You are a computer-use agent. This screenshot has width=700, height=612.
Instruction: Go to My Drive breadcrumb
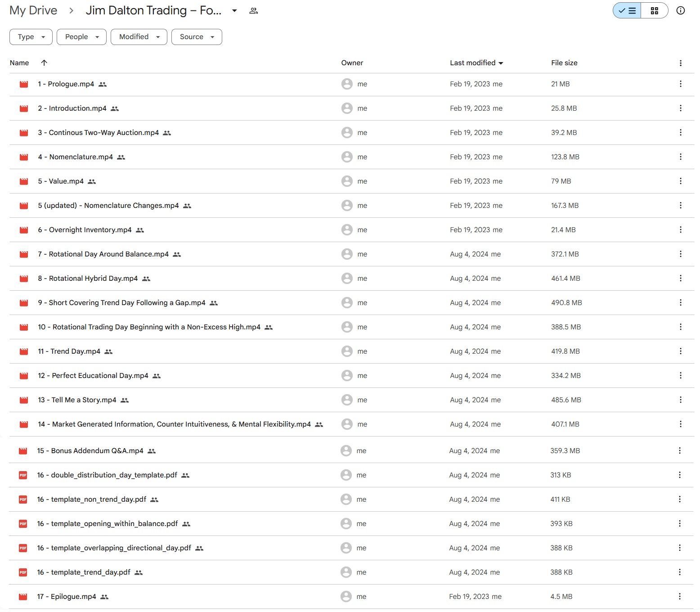point(33,11)
